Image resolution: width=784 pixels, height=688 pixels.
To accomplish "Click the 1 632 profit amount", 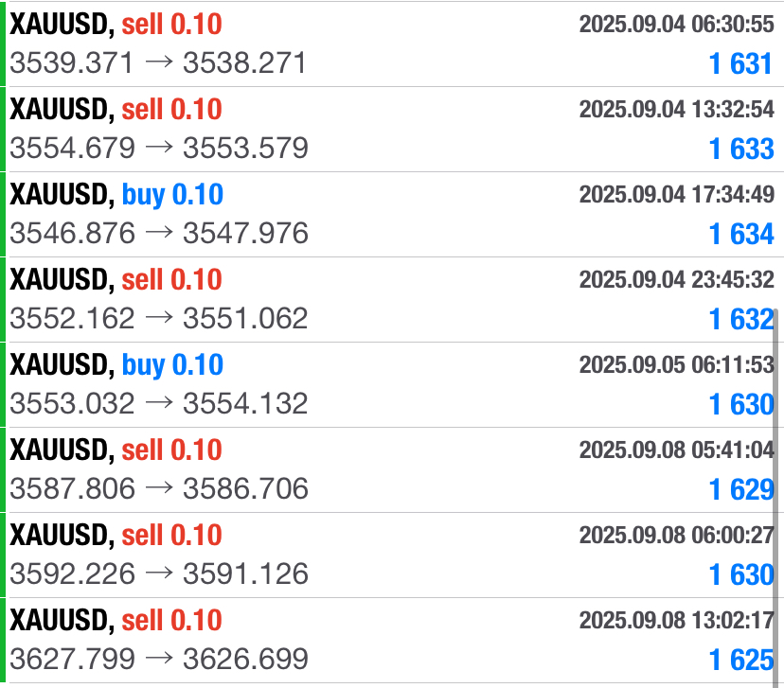I will [x=740, y=319].
